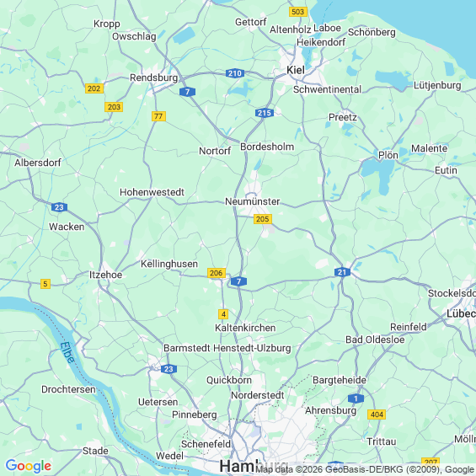Select the Bad Oldesloe label

pos(375,340)
